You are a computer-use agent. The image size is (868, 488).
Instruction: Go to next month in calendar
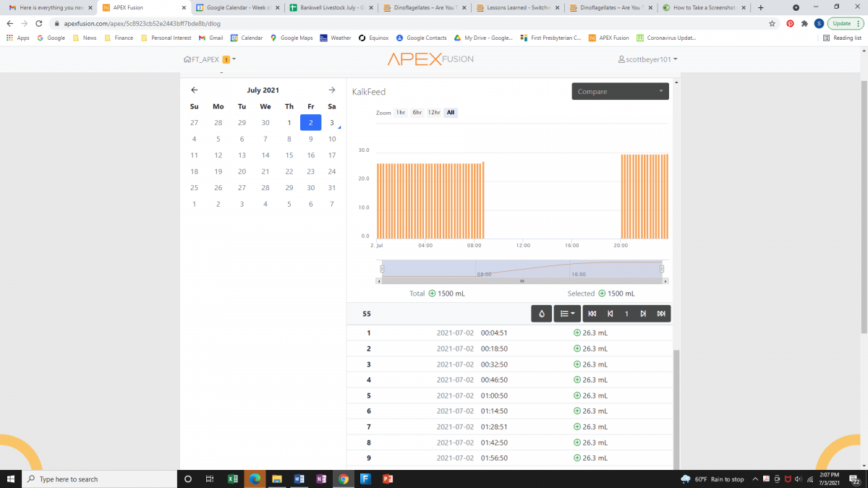click(x=332, y=90)
